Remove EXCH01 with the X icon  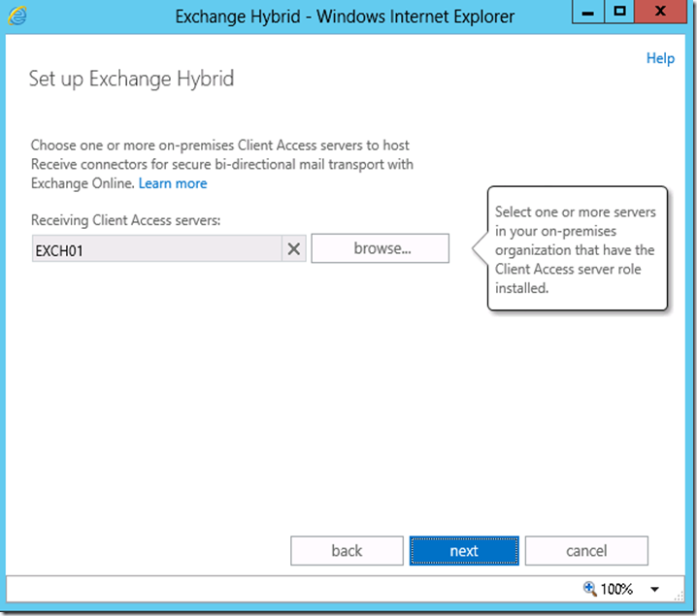(294, 248)
